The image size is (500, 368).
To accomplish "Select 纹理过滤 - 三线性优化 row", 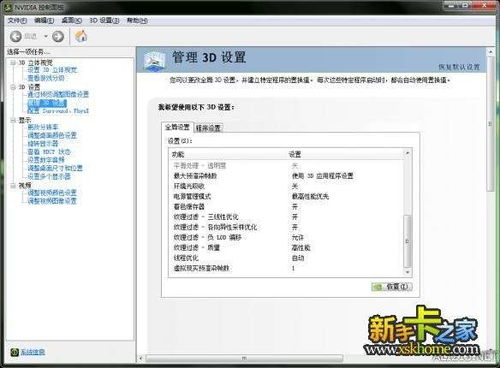I will (x=287, y=217).
